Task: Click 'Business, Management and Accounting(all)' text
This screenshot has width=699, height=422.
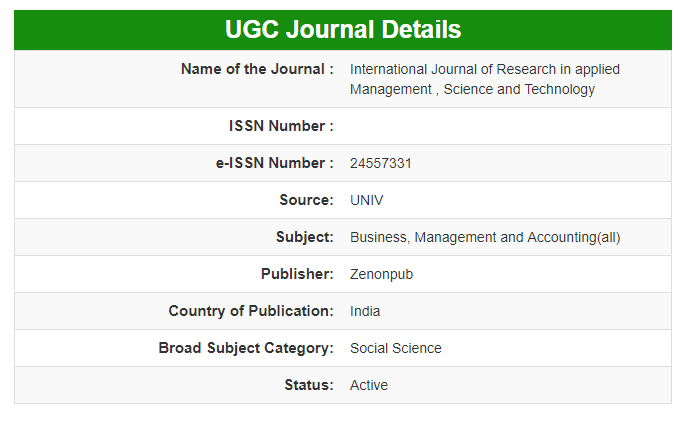Action: 485,237
